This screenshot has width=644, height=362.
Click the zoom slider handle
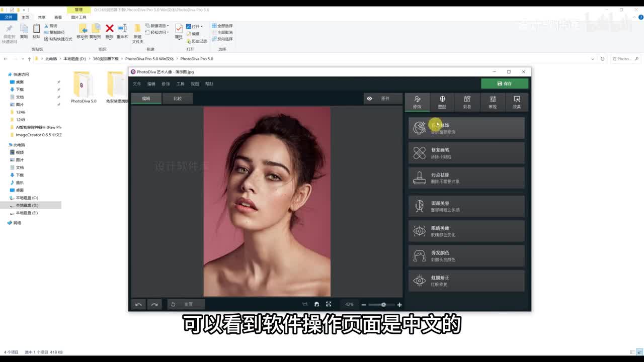[x=383, y=305]
